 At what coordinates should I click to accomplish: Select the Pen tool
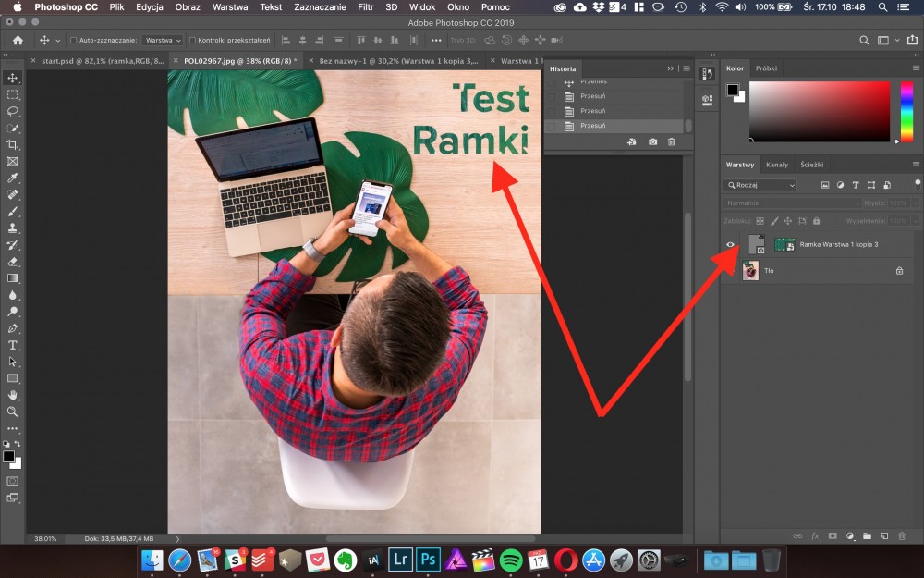[x=12, y=328]
